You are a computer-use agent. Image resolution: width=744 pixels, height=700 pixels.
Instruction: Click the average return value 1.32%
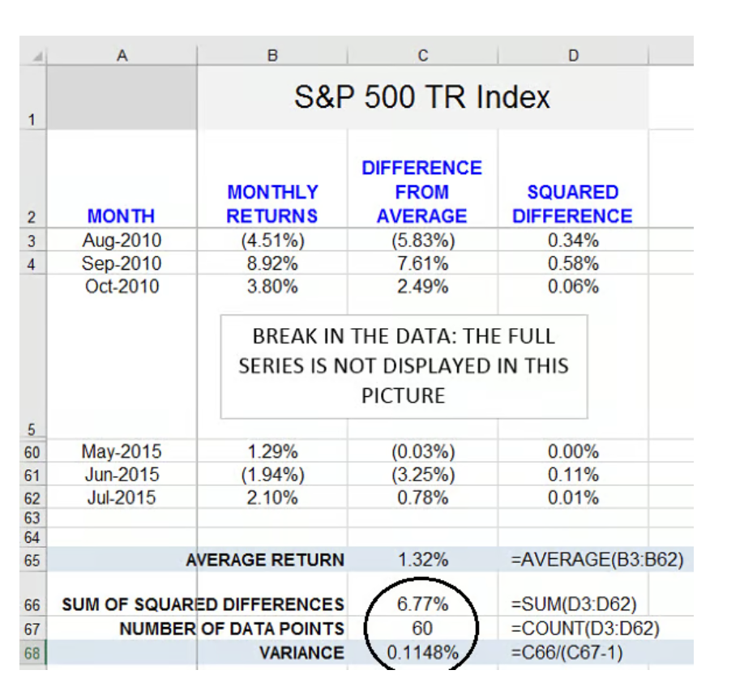pos(421,560)
